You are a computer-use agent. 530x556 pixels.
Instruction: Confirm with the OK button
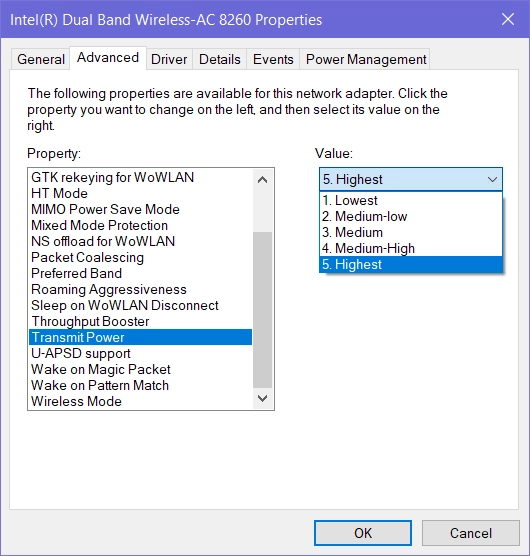pos(363,533)
